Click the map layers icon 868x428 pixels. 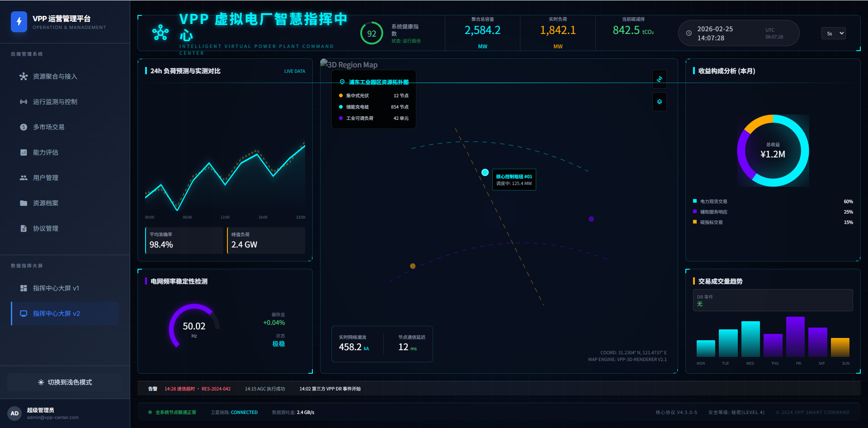point(660,102)
